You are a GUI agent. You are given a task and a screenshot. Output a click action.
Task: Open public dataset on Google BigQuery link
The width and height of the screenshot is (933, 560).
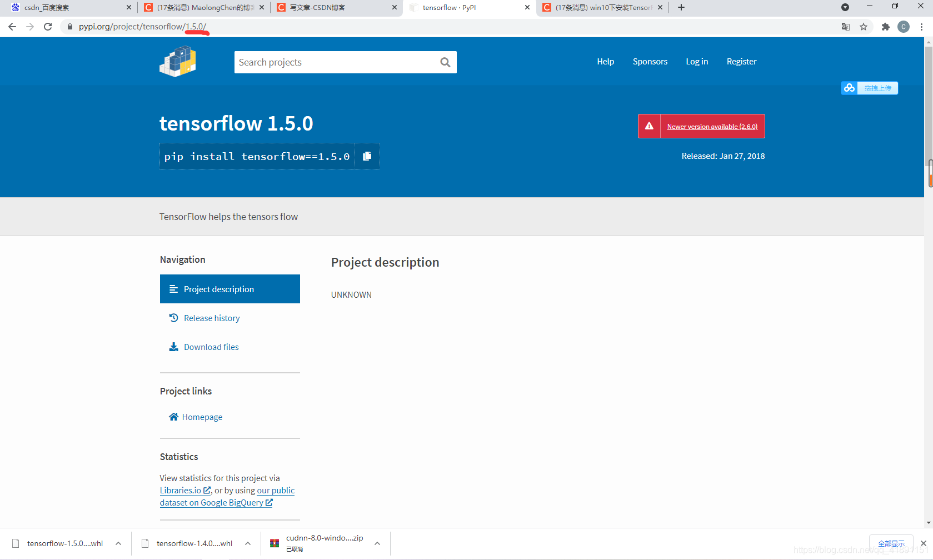(228, 497)
